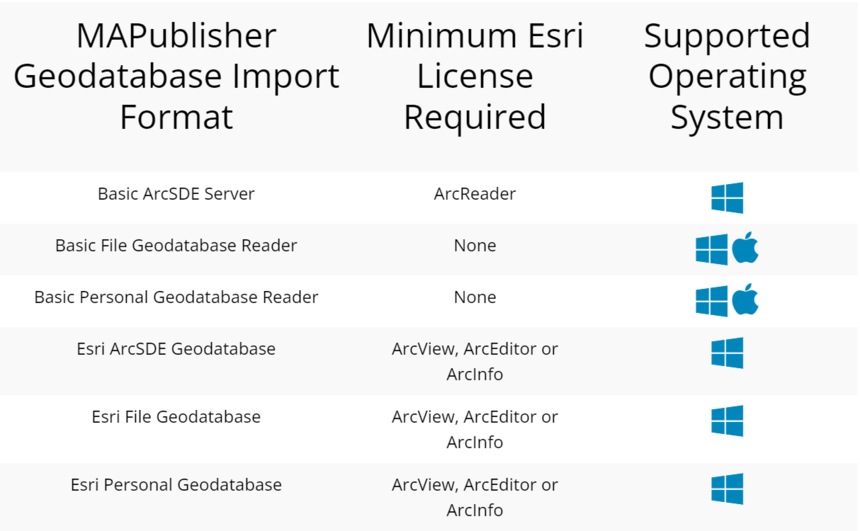Image resolution: width=860 pixels, height=531 pixels.
Task: Click the Basic ArcSDE Server cell
Action: [x=176, y=194]
